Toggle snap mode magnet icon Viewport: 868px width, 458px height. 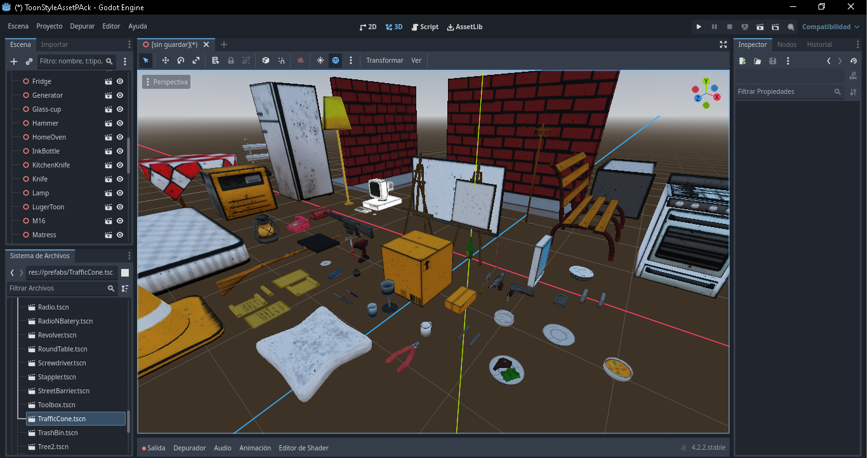[x=281, y=60]
